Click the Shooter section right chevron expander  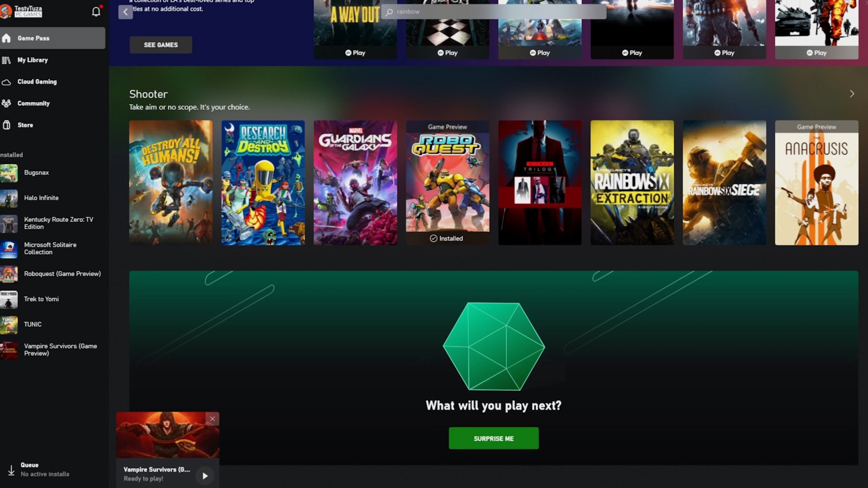click(x=852, y=94)
